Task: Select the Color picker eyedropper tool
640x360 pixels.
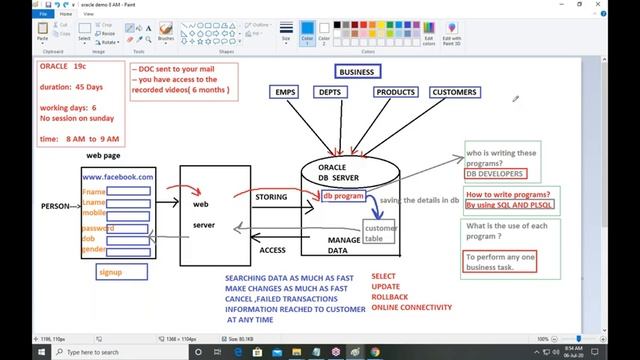Action: coord(139,40)
